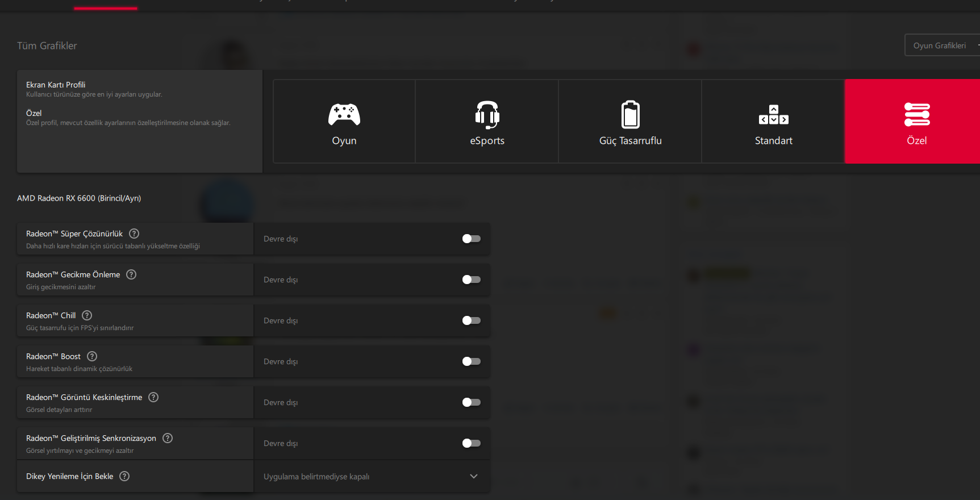
Task: Click the Radeon™ Görüntü Keskinleştirme label
Action: (84, 397)
